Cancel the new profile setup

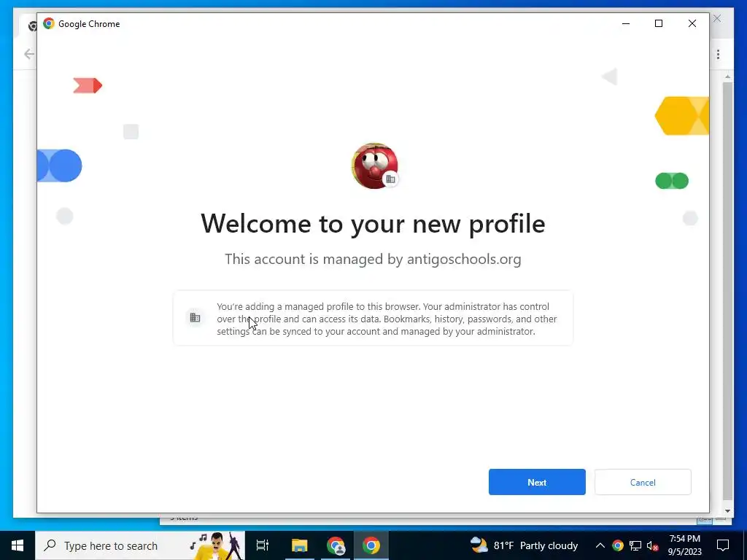[x=643, y=482]
